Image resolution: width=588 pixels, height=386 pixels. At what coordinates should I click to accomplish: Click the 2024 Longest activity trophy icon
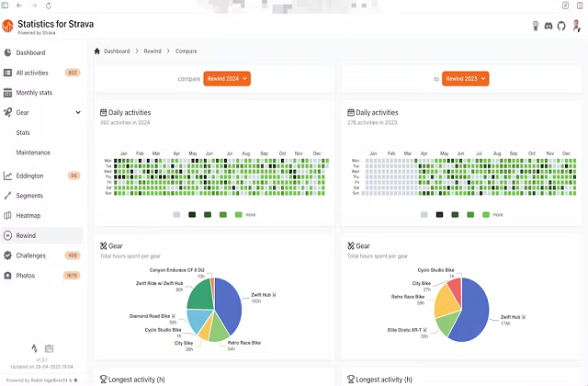pyautogui.click(x=104, y=380)
